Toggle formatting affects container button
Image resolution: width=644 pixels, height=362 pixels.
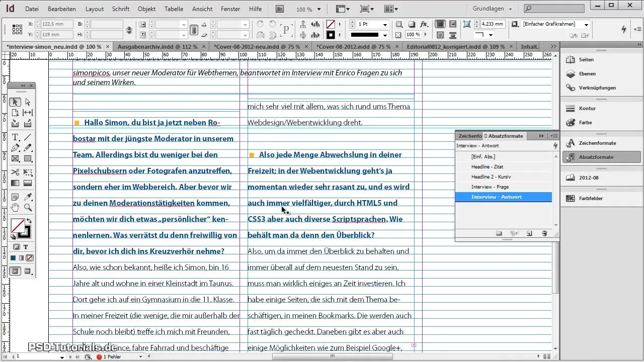point(16,247)
